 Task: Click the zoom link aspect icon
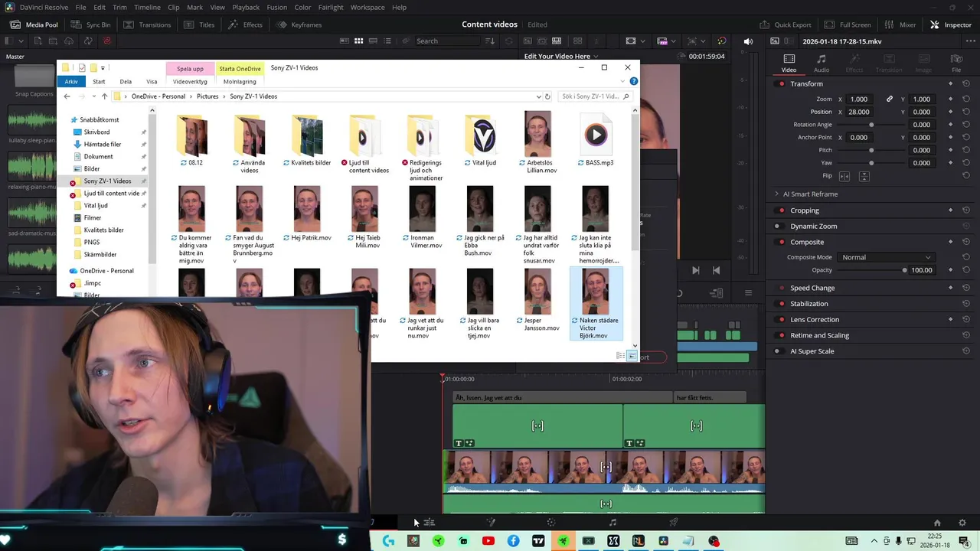point(890,99)
